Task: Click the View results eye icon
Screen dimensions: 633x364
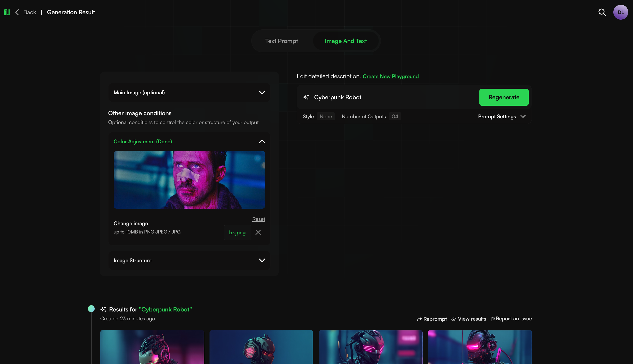Action: pyautogui.click(x=454, y=319)
